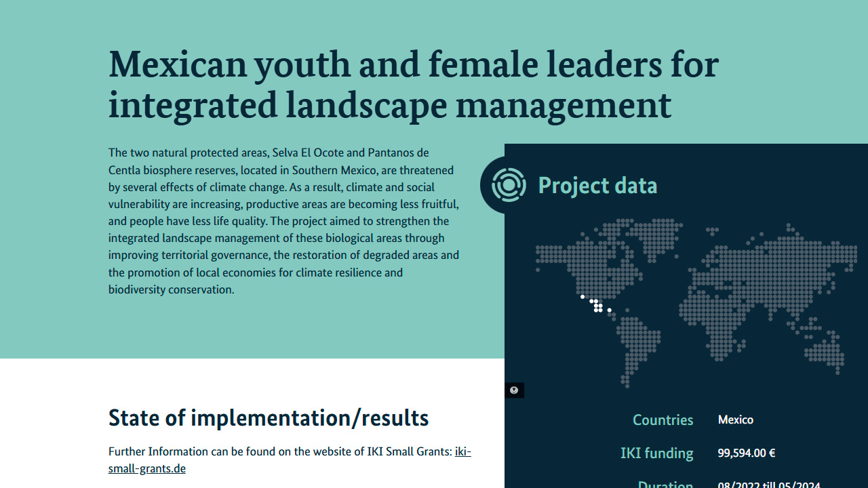
Task: Click the project description paragraph
Action: pyautogui.click(x=283, y=221)
